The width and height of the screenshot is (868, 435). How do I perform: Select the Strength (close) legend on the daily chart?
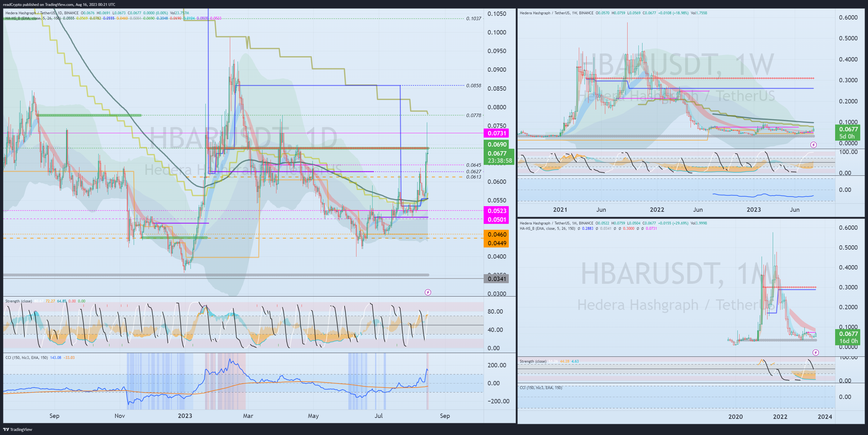19,301
